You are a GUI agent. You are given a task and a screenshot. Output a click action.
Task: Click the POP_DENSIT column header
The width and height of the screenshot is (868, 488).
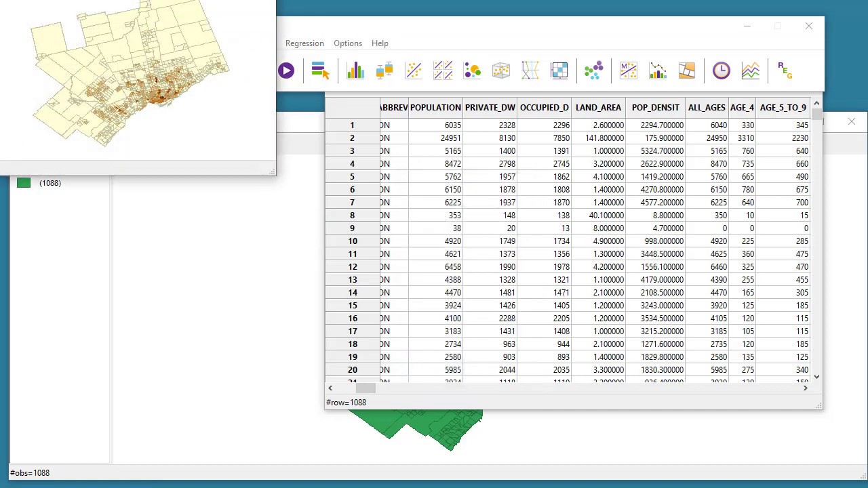pyautogui.click(x=655, y=108)
